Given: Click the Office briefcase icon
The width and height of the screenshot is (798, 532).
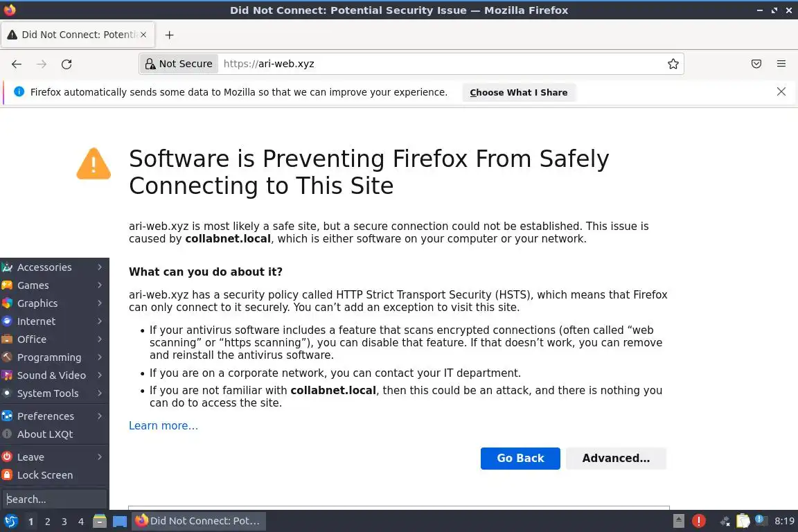Looking at the screenshot, I should point(7,339).
